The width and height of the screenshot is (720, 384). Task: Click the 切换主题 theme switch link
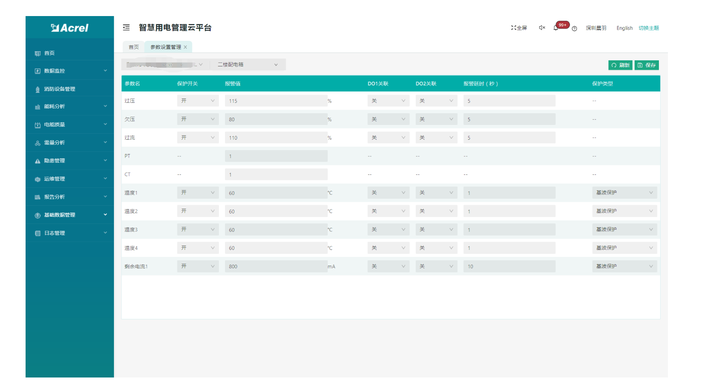[649, 28]
